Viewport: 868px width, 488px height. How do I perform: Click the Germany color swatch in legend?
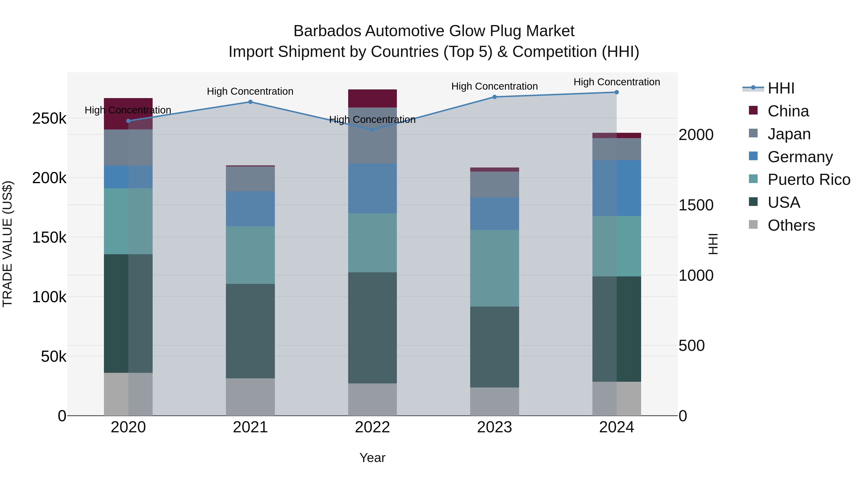(753, 156)
